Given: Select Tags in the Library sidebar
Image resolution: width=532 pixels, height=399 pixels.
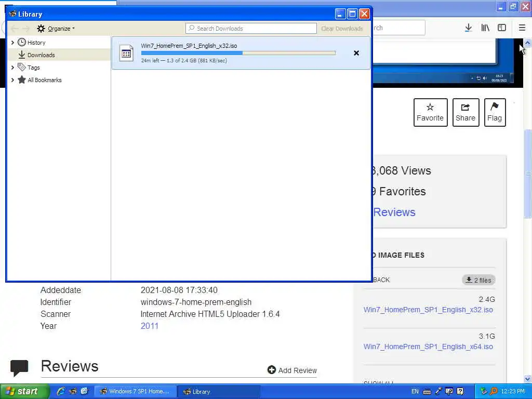Looking at the screenshot, I should 34,68.
